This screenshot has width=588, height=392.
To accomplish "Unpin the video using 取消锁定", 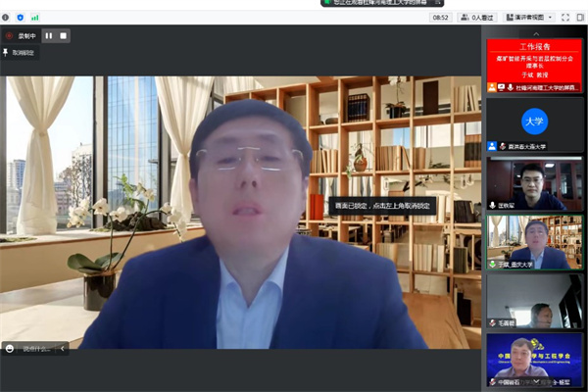I will pos(22,53).
